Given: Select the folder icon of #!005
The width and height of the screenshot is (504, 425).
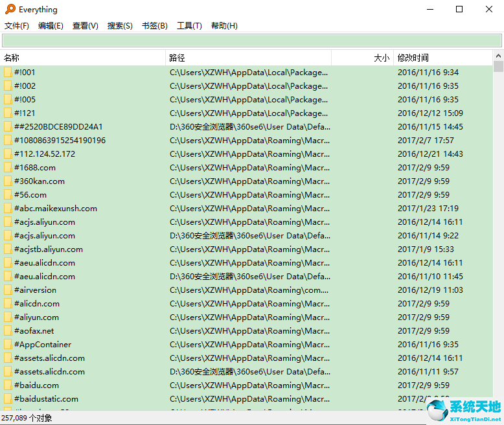Looking at the screenshot, I should (8, 99).
